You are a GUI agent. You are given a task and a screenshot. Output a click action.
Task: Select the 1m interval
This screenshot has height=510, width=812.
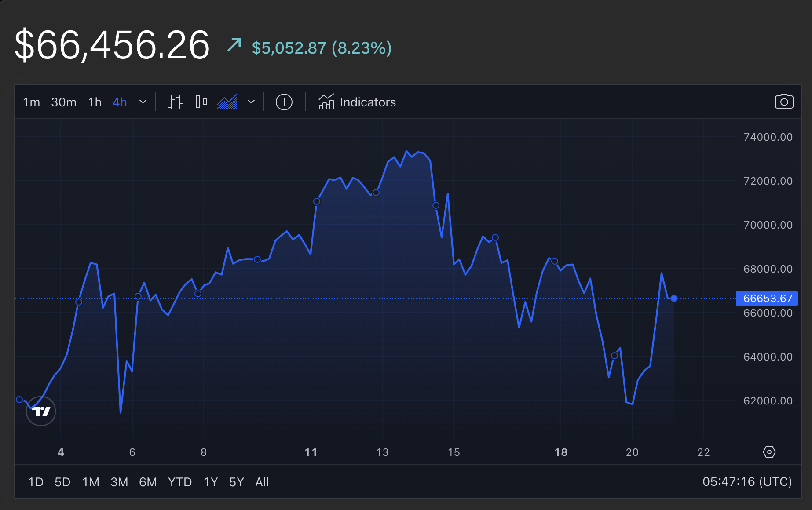[32, 102]
